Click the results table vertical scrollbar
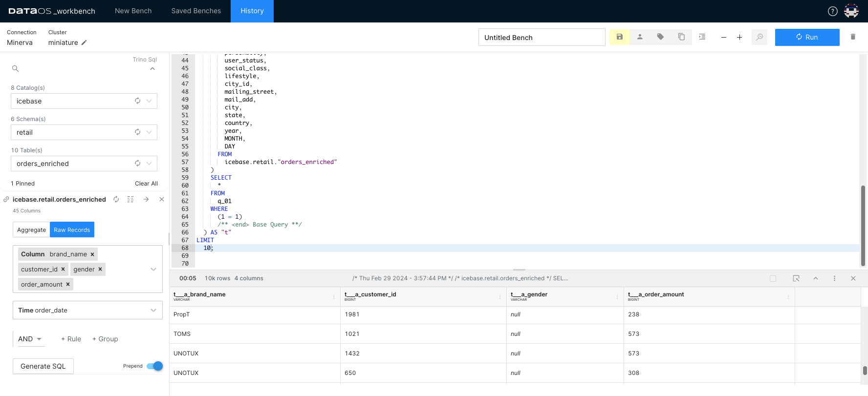868x396 pixels. click(x=865, y=370)
